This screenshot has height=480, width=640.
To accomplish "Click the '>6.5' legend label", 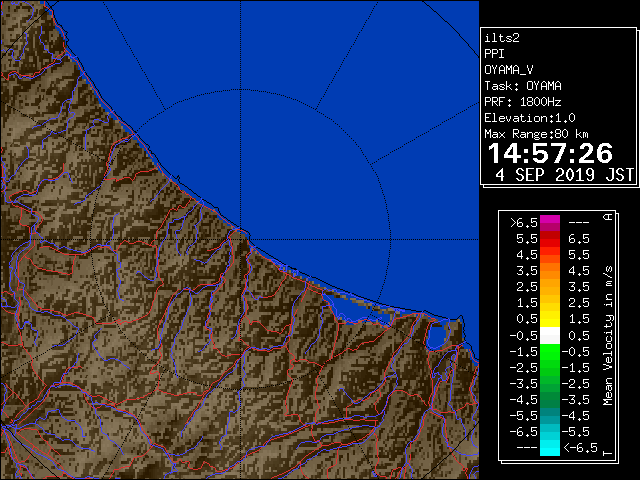I will click(524, 223).
